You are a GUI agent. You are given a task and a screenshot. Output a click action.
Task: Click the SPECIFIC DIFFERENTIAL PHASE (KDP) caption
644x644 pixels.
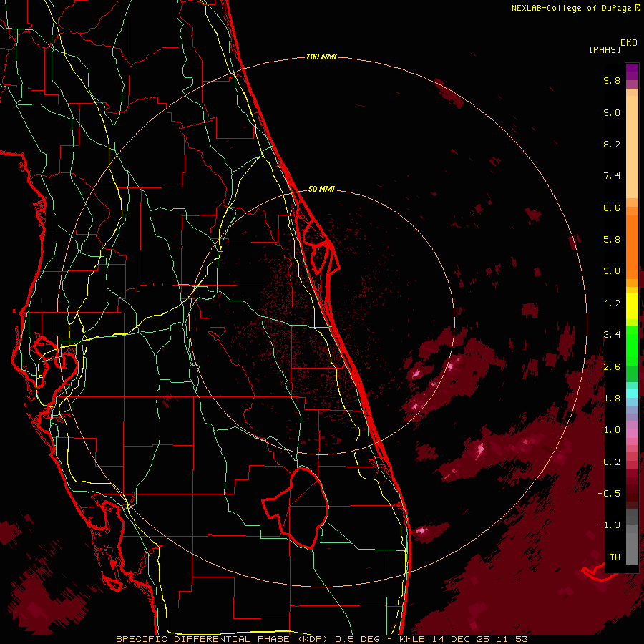pos(221,639)
